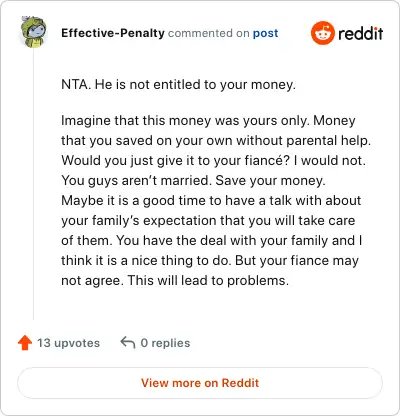Click the "13 upvotes" count
Screen dimensions: 400x416
(68, 343)
